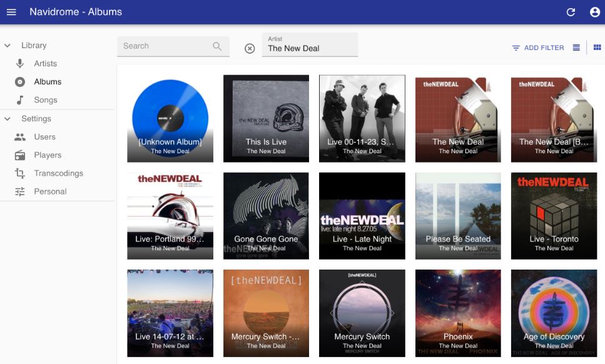Open the Live 14-07-12 album
The width and height of the screenshot is (605, 364).
170,313
